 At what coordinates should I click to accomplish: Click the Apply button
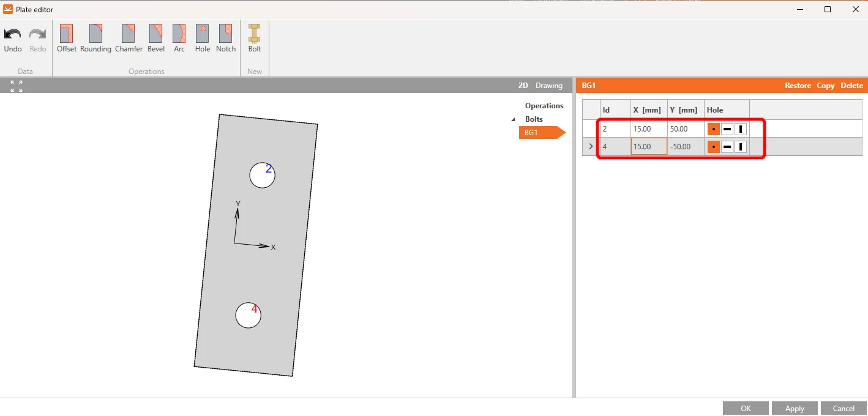pos(795,408)
